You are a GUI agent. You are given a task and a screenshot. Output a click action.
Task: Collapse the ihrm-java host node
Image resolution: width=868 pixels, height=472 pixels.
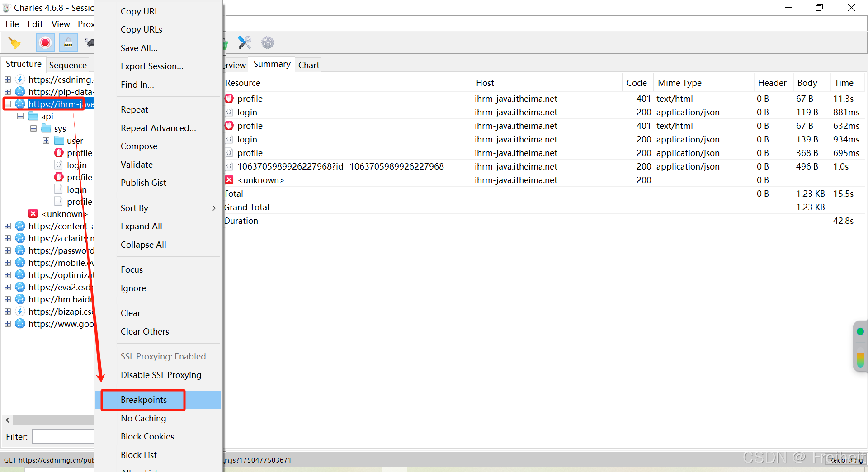(x=8, y=104)
